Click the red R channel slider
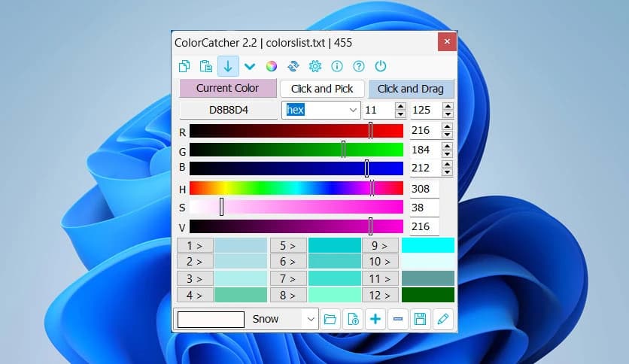 (x=296, y=131)
